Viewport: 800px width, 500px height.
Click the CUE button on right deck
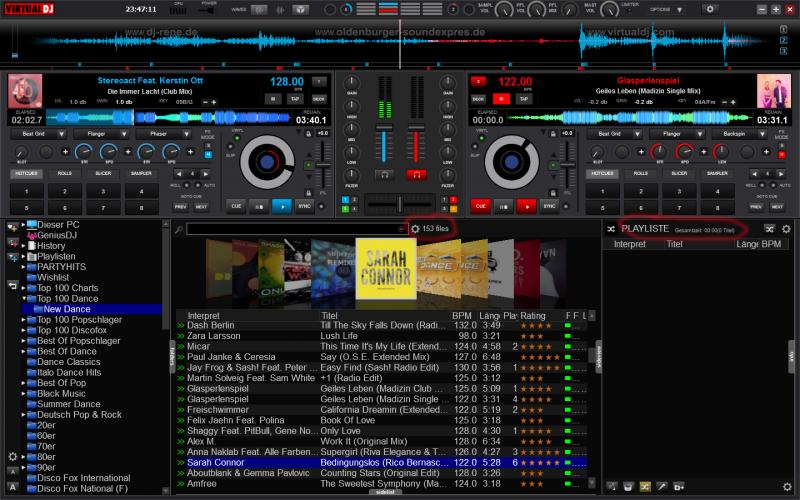(480, 205)
